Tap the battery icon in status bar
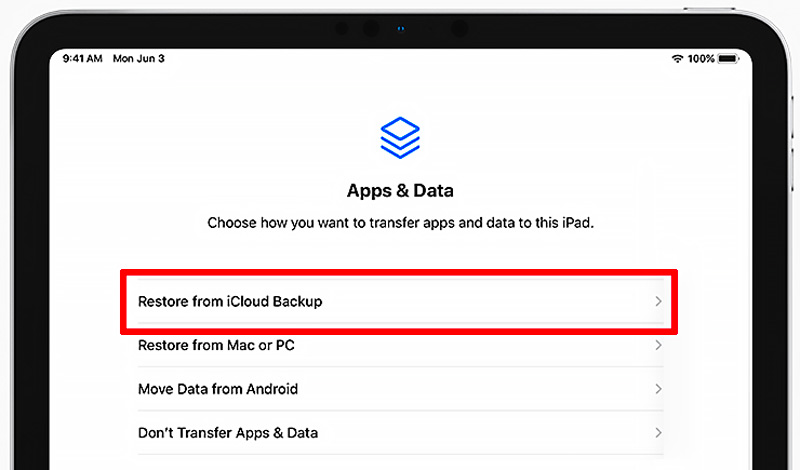The image size is (800, 470). pyautogui.click(x=727, y=59)
